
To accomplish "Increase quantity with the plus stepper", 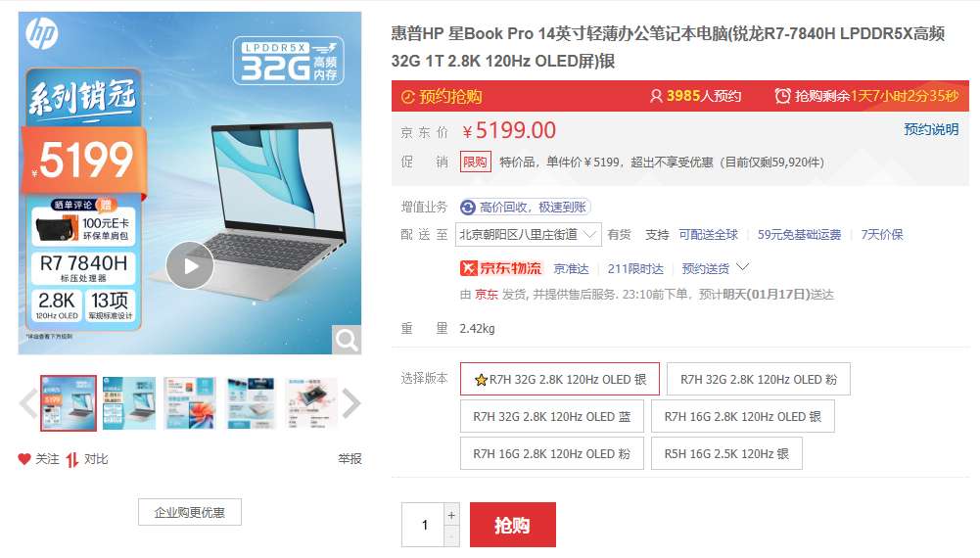I will (x=451, y=515).
